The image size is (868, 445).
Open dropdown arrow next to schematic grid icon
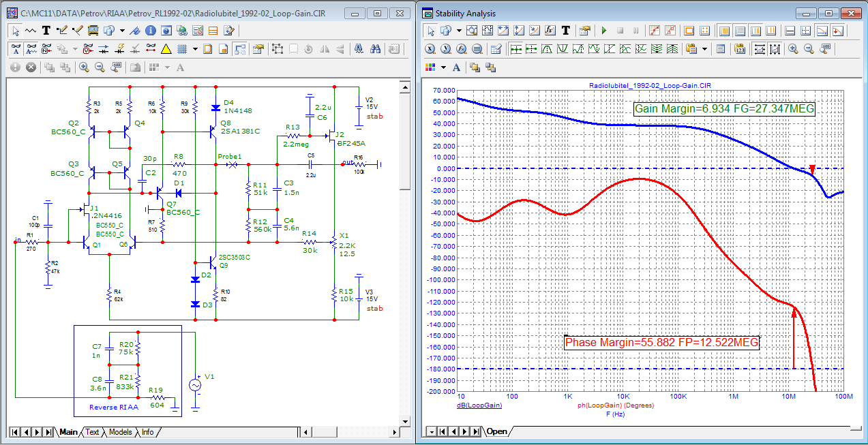(195, 48)
